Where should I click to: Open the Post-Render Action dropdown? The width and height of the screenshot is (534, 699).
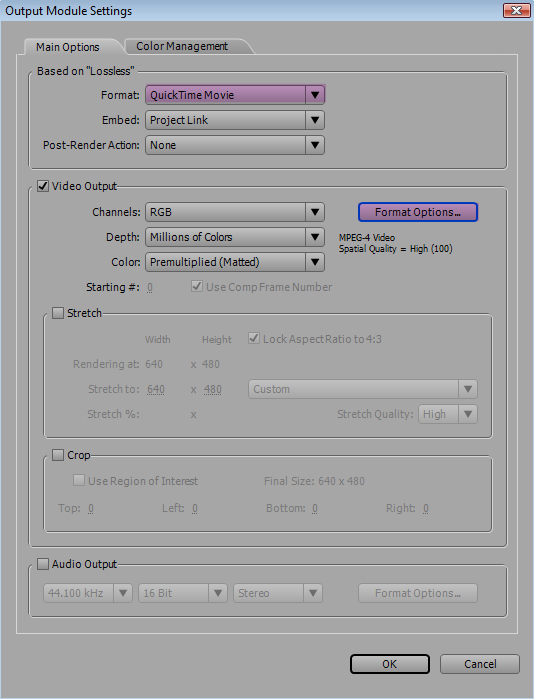pos(235,145)
